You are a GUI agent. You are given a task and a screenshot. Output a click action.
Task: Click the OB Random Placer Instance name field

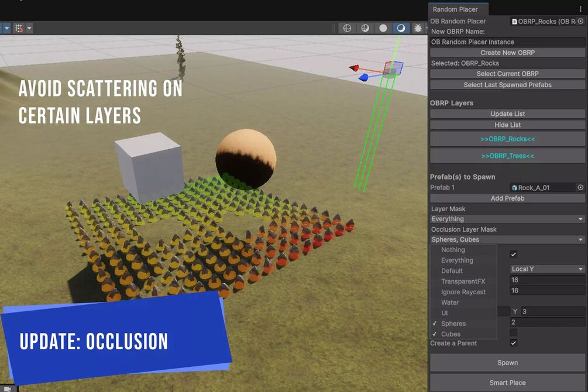click(x=507, y=42)
